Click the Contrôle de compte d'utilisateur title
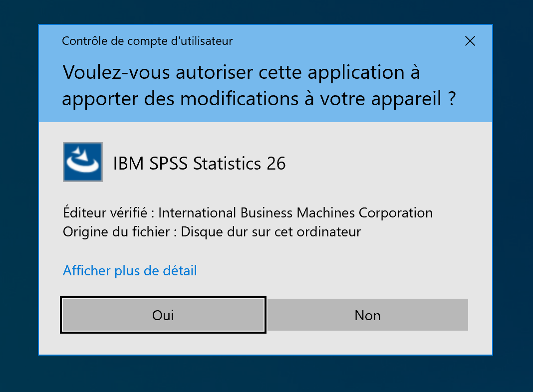This screenshot has height=392, width=533. click(147, 41)
